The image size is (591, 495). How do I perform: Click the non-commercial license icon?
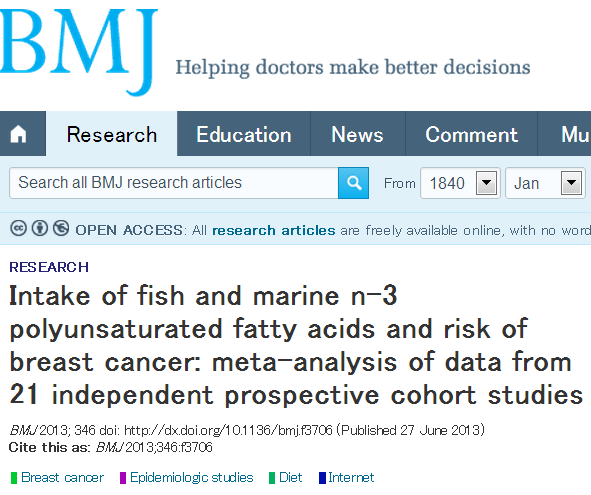click(61, 228)
